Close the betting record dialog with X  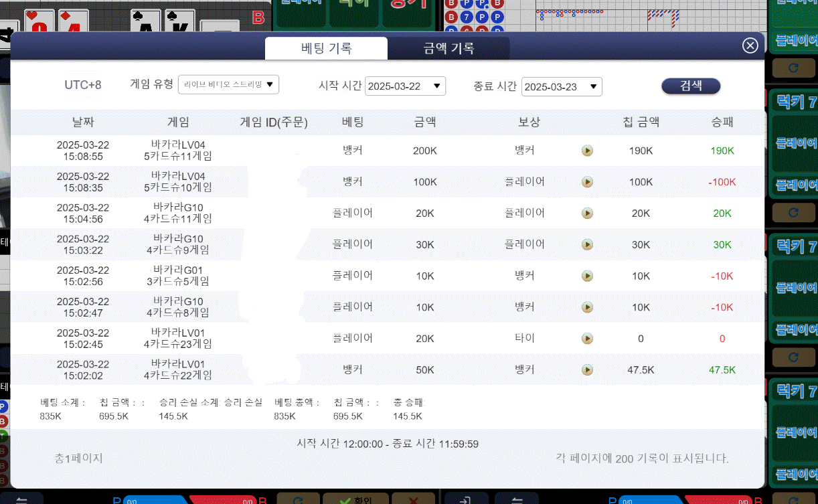point(750,46)
